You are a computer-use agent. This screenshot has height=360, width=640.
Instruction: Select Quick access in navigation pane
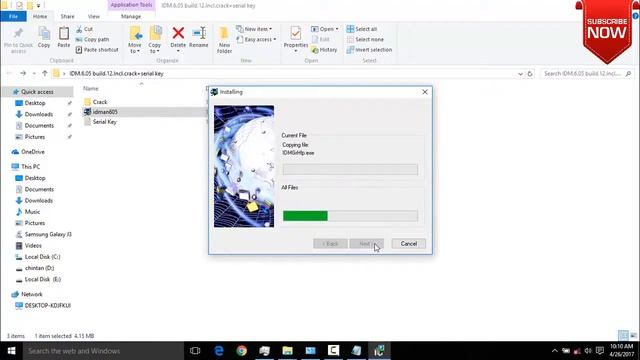click(37, 92)
